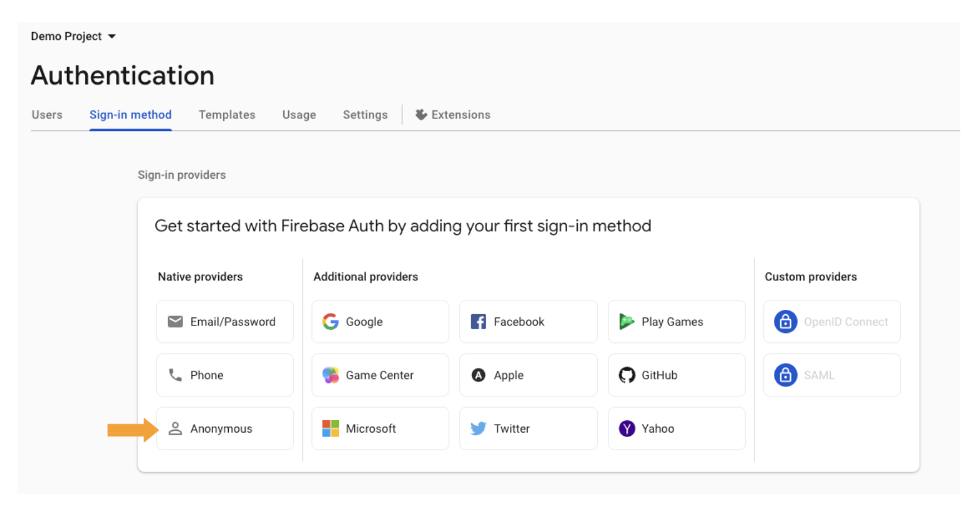The width and height of the screenshot is (980, 508).
Task: Open the Usage tab
Action: point(299,115)
